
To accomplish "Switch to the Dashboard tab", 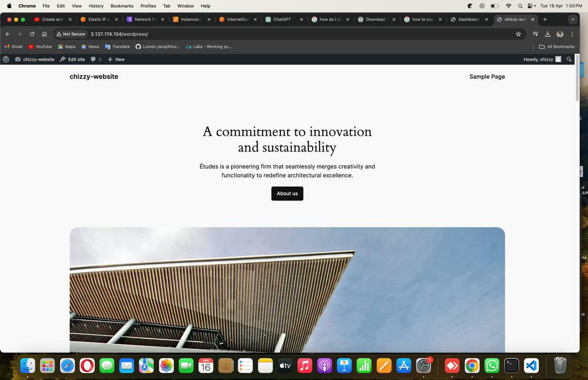I will click(468, 20).
